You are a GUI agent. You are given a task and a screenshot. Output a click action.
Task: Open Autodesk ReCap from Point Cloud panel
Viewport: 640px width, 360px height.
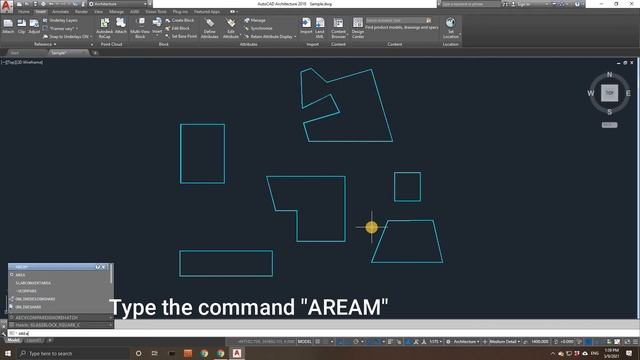point(104,28)
